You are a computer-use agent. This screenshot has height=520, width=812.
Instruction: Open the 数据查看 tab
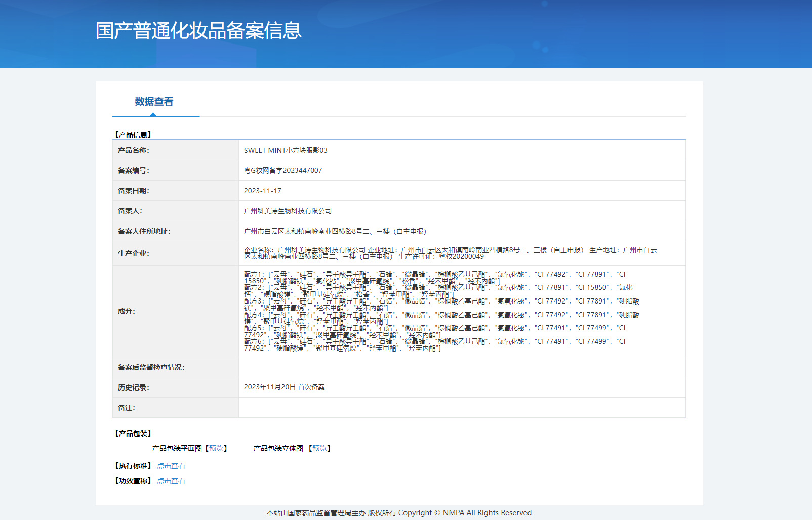(x=154, y=102)
